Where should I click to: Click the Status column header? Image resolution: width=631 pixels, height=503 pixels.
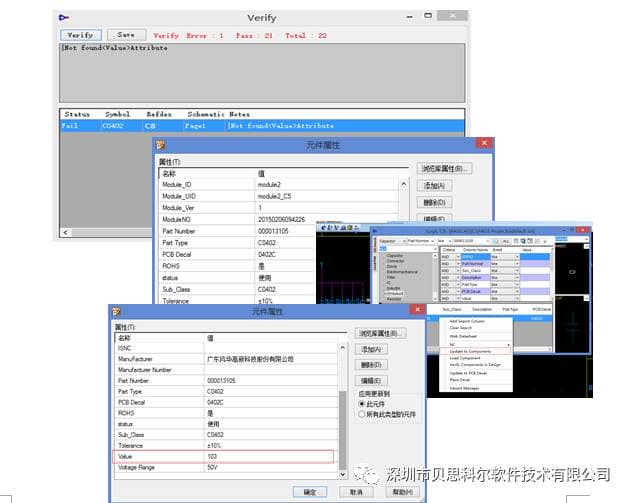pyautogui.click(x=77, y=114)
